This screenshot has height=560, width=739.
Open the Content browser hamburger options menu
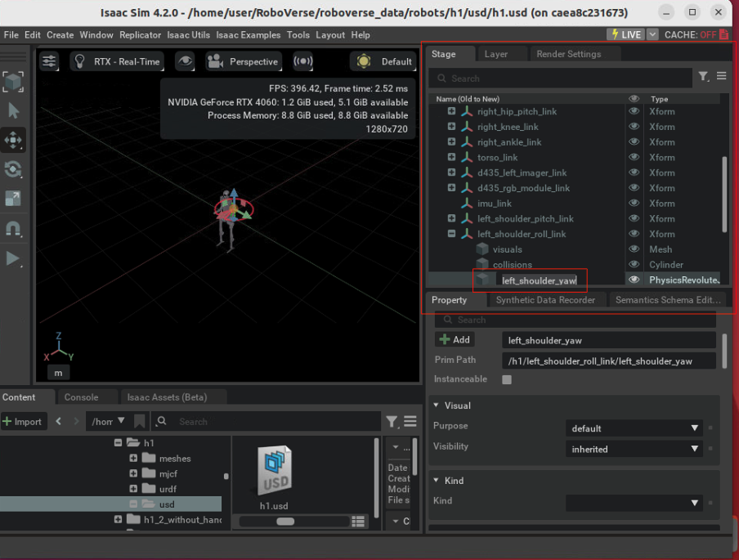pyautogui.click(x=410, y=421)
